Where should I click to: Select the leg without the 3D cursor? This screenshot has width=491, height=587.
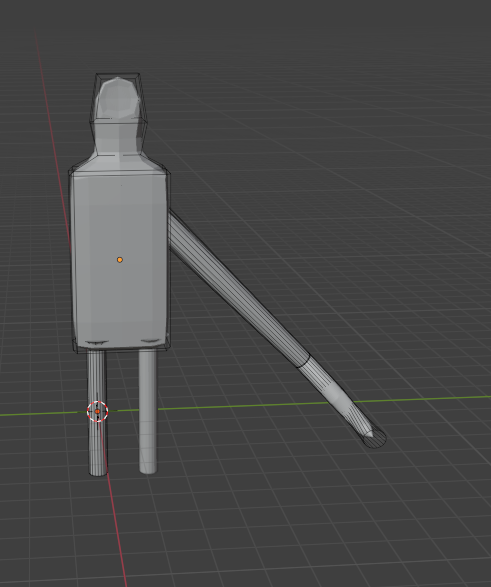pos(148,412)
